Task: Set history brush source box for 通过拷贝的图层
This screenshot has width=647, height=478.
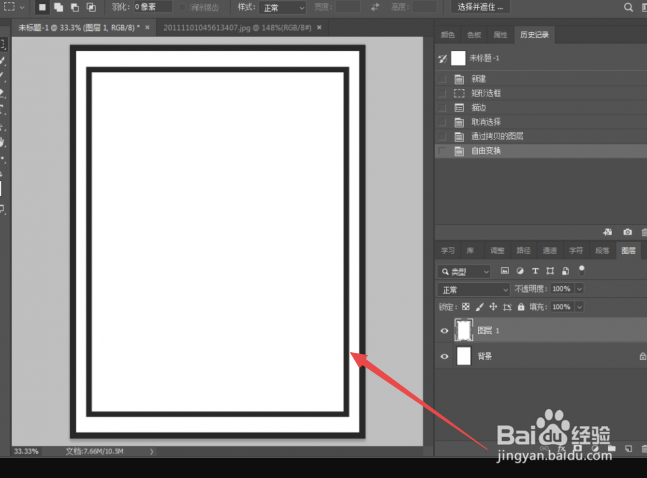Action: click(x=442, y=137)
